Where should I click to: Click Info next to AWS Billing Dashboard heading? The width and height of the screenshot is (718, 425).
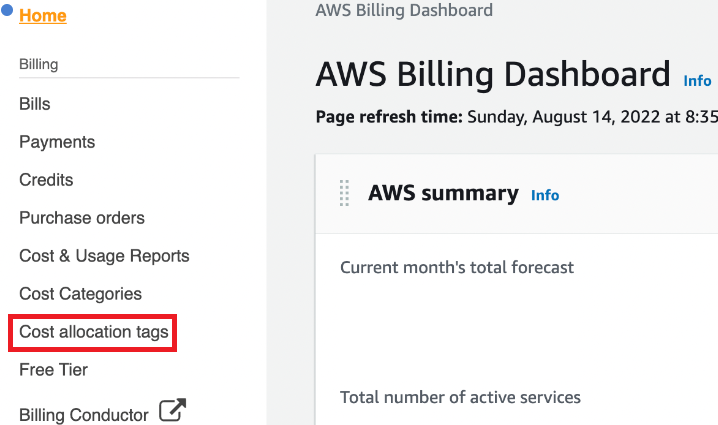(697, 81)
